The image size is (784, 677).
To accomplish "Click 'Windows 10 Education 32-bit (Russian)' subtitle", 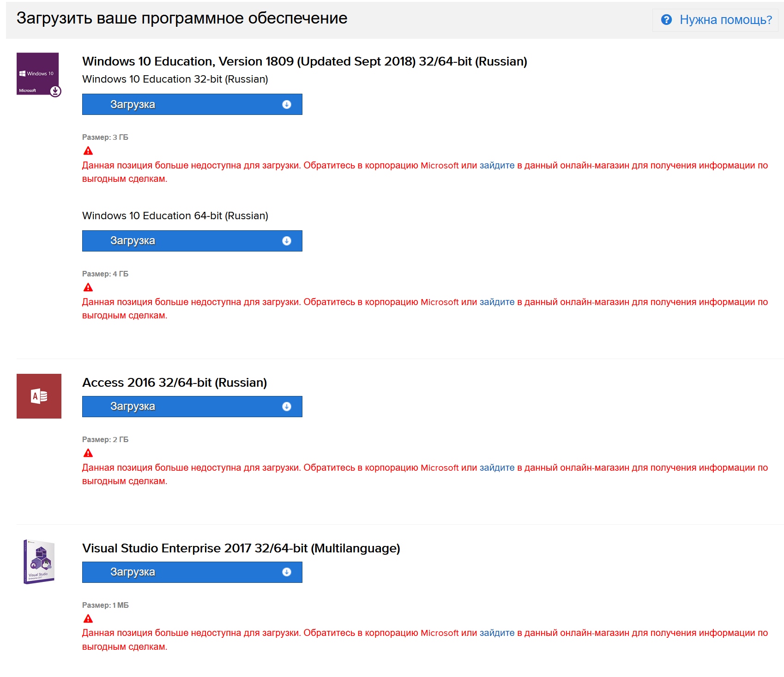I will (175, 79).
